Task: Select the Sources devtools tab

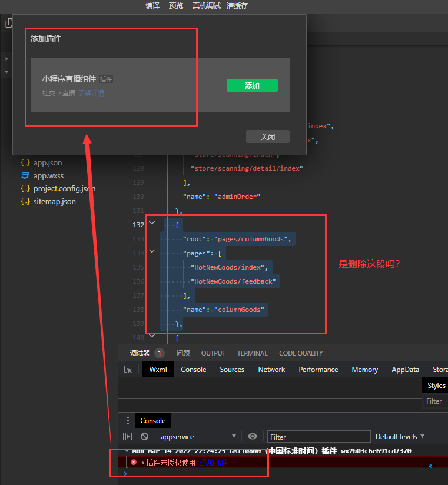Action: (x=232, y=369)
